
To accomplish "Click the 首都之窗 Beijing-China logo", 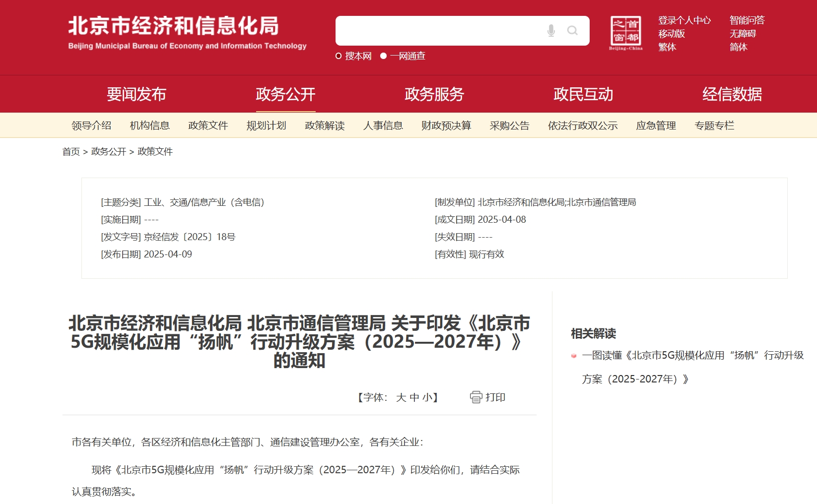I will pyautogui.click(x=625, y=33).
